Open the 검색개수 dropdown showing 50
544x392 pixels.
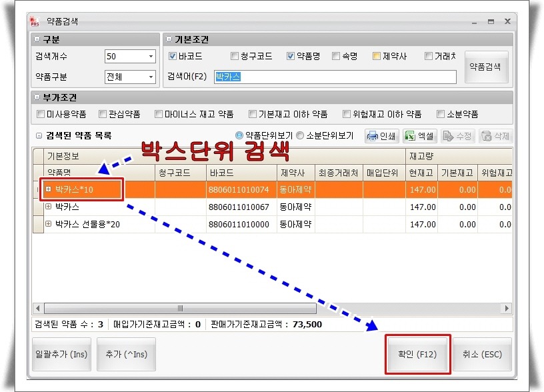[x=151, y=57]
